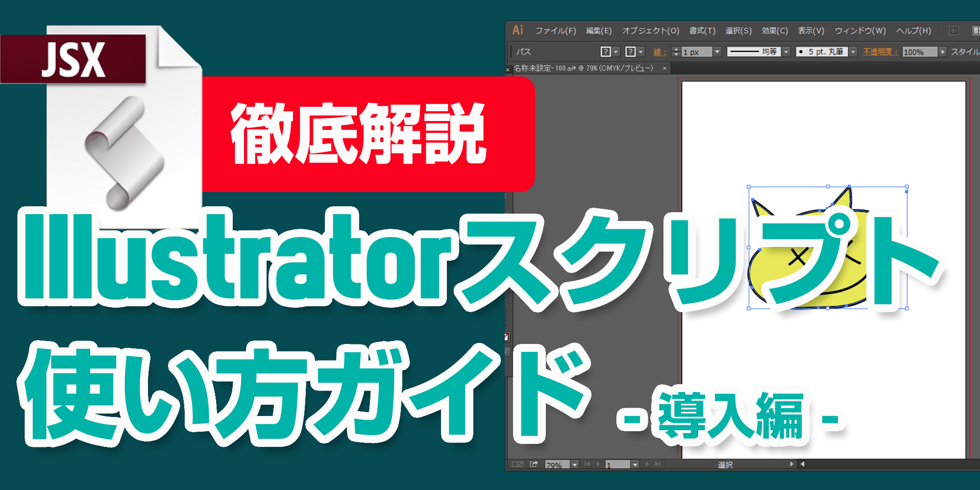
Task: Open the ファイル(F) menu
Action: coord(555,30)
